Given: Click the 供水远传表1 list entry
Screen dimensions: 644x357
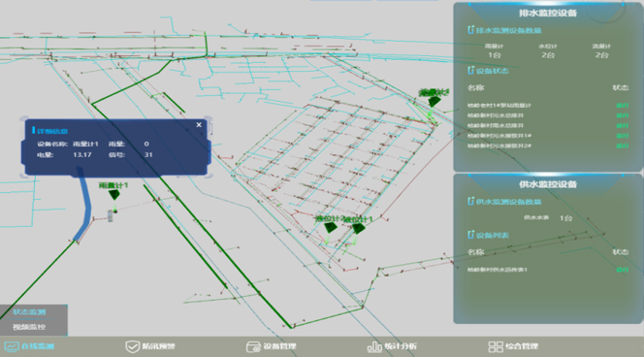Looking at the screenshot, I should 548,270.
